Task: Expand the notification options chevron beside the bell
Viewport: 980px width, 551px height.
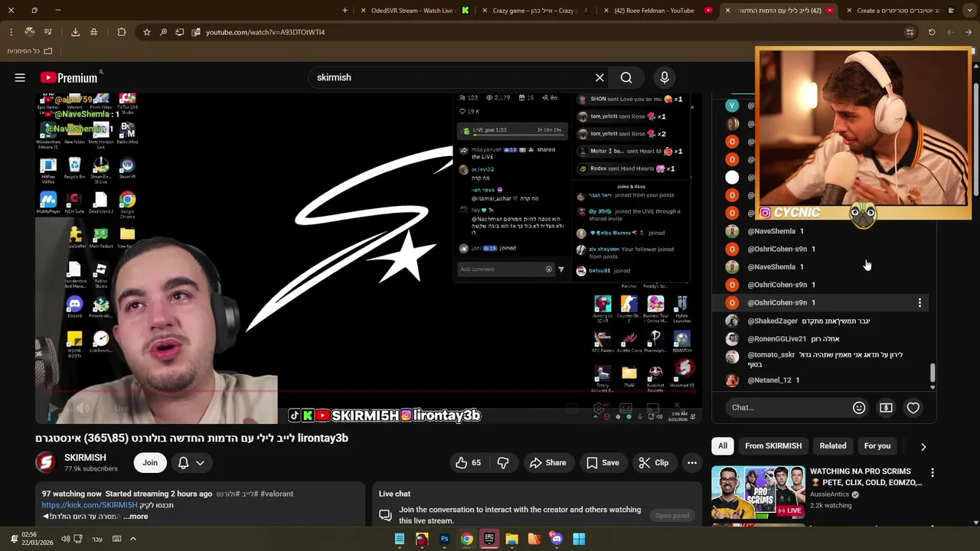Action: [200, 462]
